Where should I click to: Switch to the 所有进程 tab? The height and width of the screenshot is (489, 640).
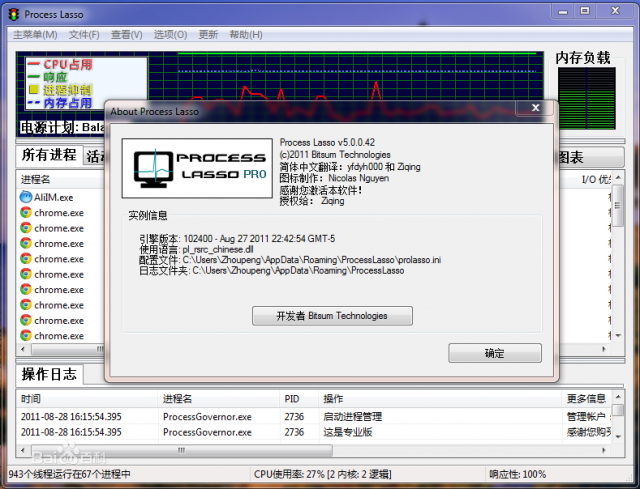tap(49, 155)
